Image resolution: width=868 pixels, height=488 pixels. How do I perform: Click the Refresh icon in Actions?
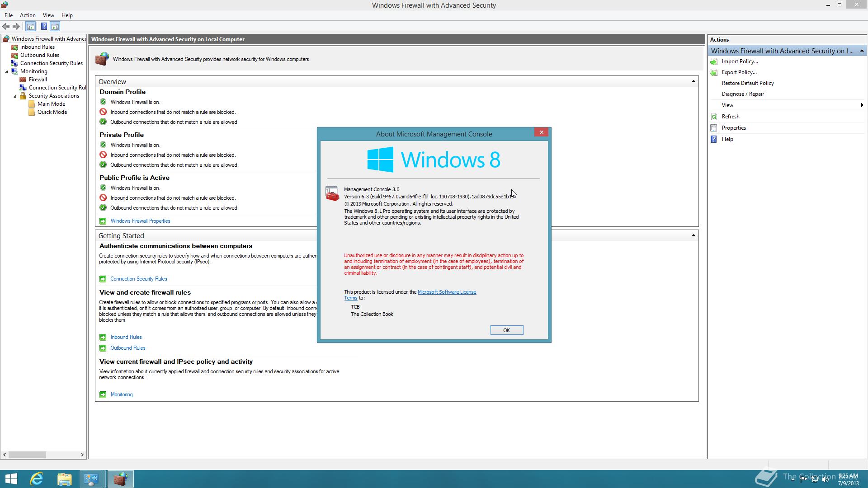714,117
